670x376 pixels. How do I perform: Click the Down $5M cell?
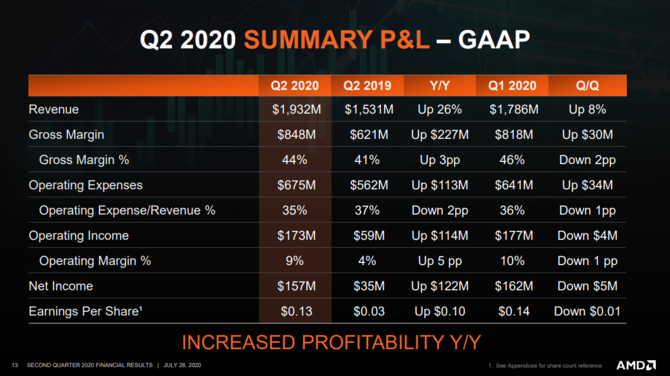click(587, 286)
